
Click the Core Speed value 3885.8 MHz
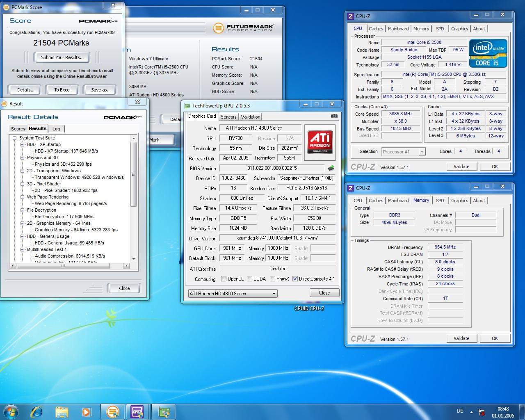click(401, 114)
